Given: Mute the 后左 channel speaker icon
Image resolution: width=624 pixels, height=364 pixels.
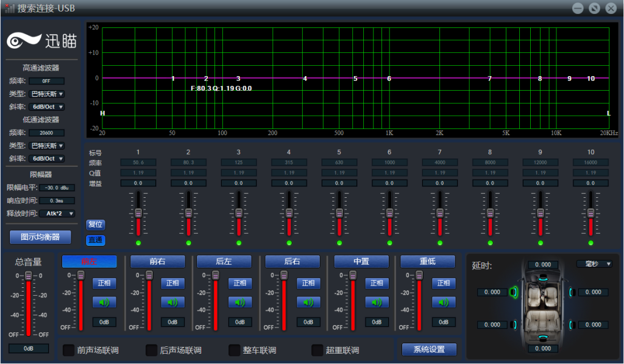Looking at the screenshot, I should pos(240,303).
